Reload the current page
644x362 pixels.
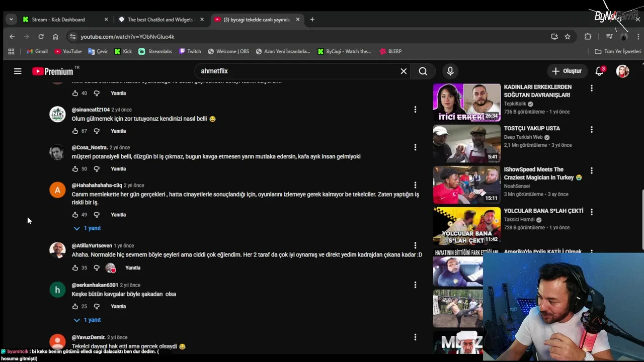pyautogui.click(x=41, y=37)
